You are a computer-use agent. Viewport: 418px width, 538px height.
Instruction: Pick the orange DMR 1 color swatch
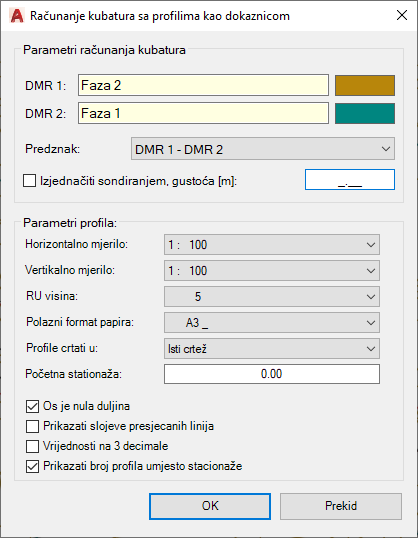coord(365,85)
